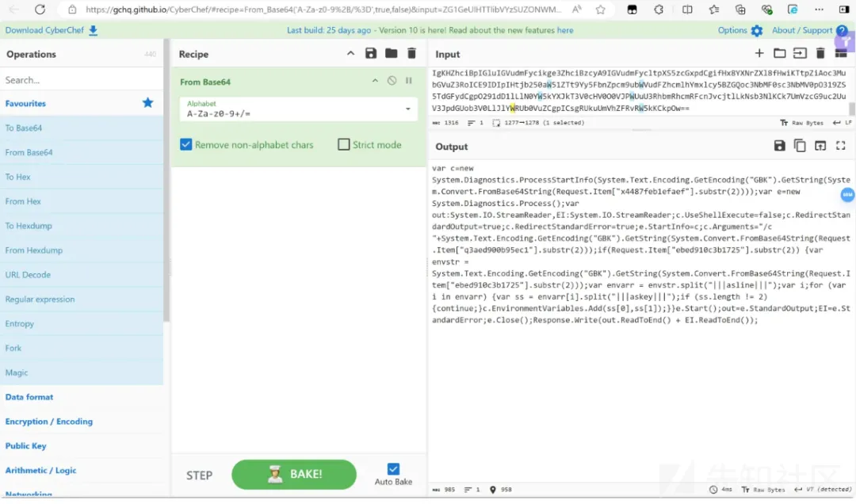Clear input with trash icon
Image resolution: width=856 pixels, height=504 pixels.
tap(820, 53)
